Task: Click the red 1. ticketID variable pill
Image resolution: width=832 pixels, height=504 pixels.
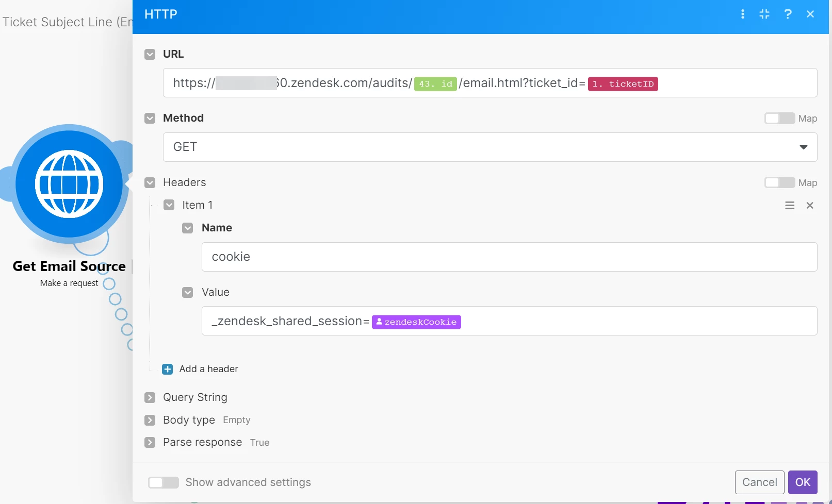Action: click(623, 84)
